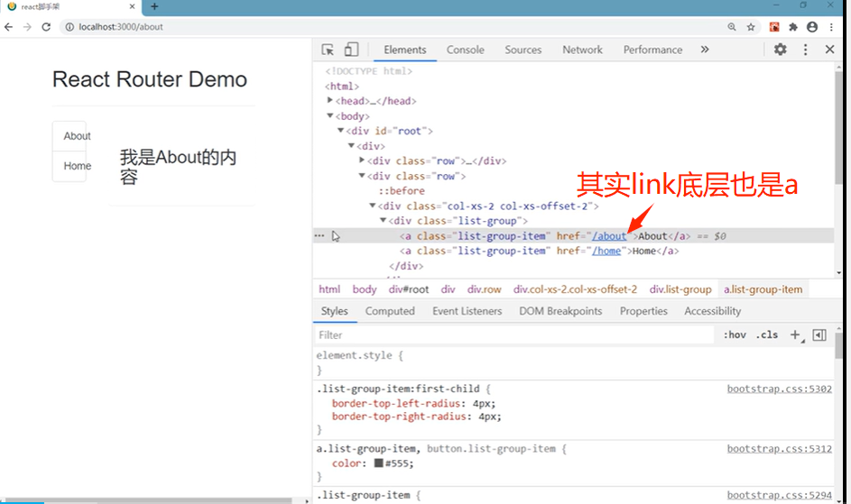Show more DevTools tabs chevron
Viewport: 851px width, 504px height.
705,50
